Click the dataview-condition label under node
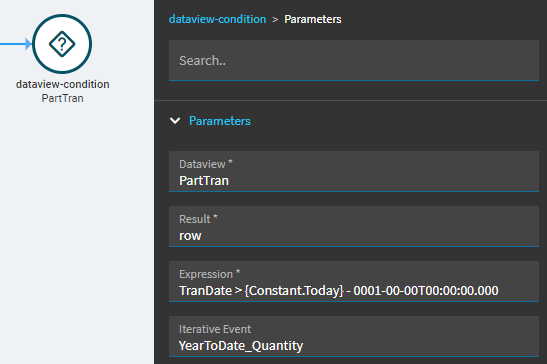Screen dimensions: 547x364 (62, 84)
